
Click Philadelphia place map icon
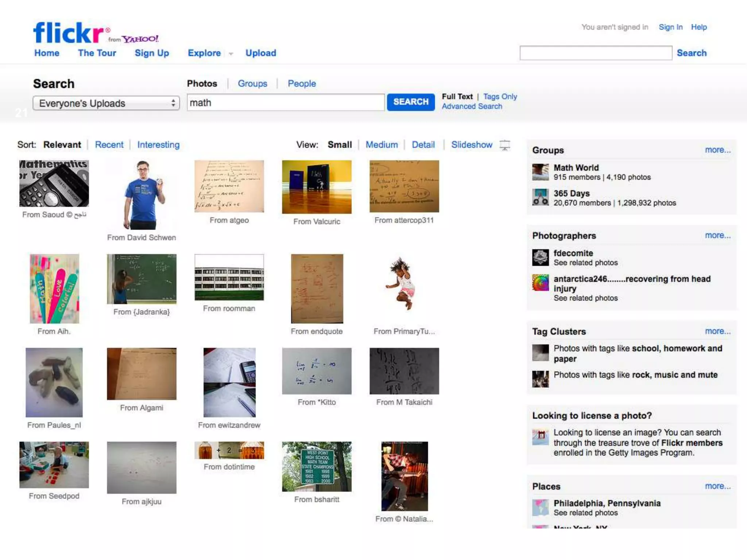click(x=540, y=507)
